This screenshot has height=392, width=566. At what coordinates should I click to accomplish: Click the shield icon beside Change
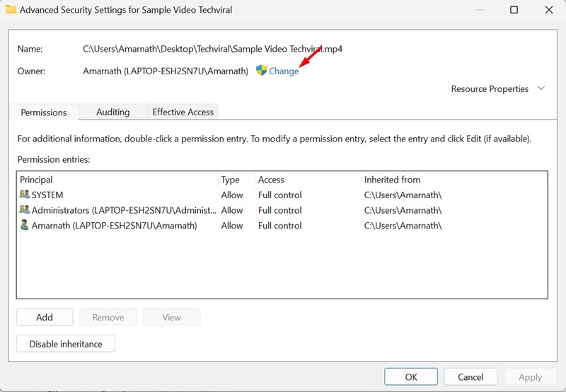click(x=261, y=71)
